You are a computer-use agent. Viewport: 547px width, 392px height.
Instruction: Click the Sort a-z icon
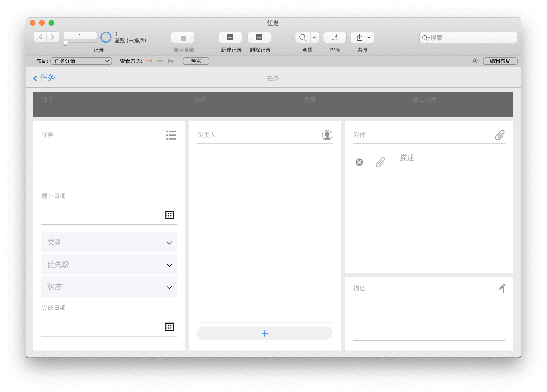point(334,37)
